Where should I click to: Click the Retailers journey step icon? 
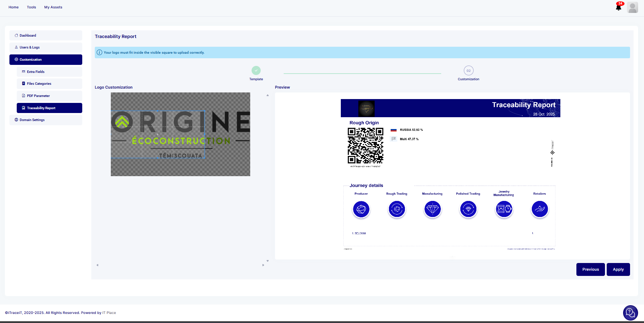click(x=539, y=209)
